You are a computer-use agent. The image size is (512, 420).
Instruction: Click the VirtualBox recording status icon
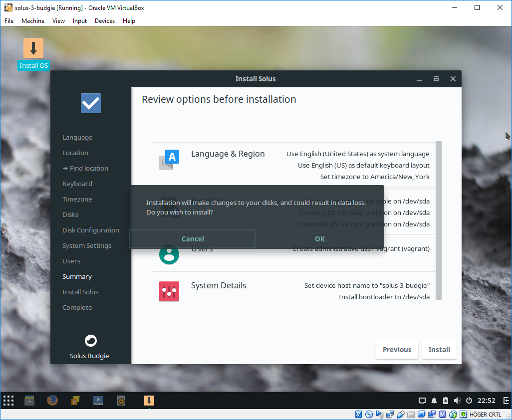tap(432, 415)
